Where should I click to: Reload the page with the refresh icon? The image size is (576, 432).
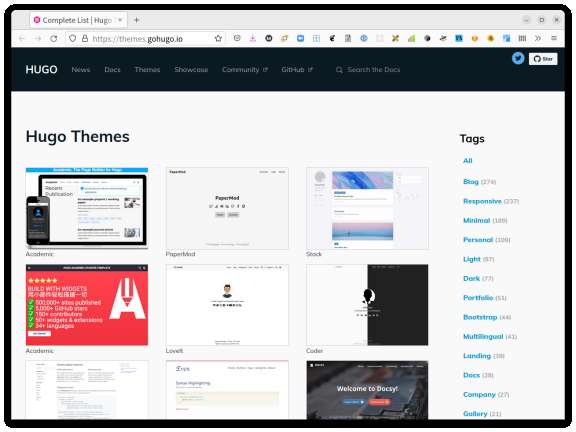pyautogui.click(x=54, y=39)
